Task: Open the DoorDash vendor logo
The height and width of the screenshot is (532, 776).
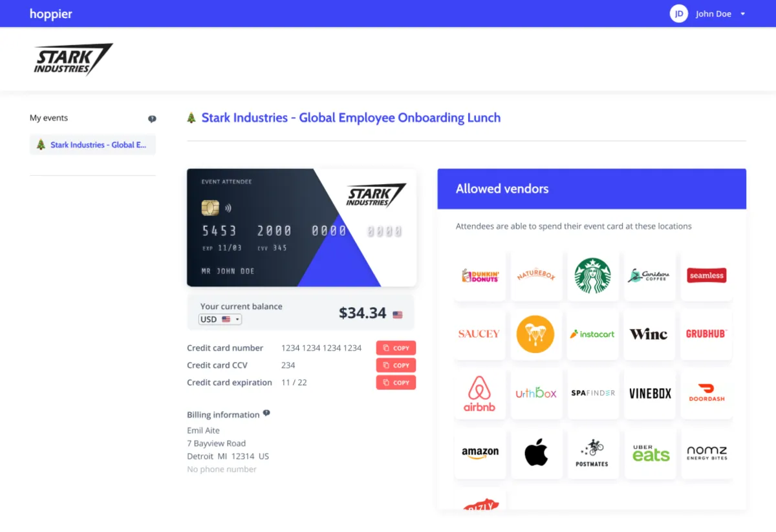Action: [707, 393]
